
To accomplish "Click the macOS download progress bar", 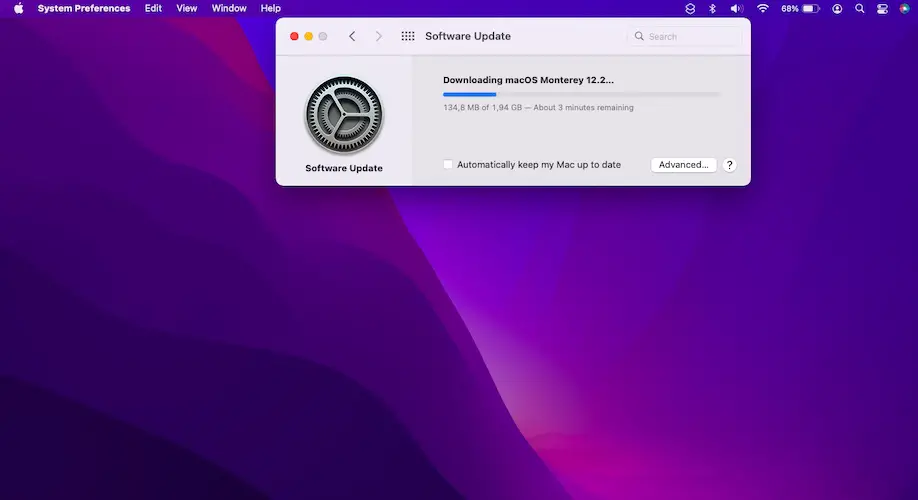I will tap(581, 94).
